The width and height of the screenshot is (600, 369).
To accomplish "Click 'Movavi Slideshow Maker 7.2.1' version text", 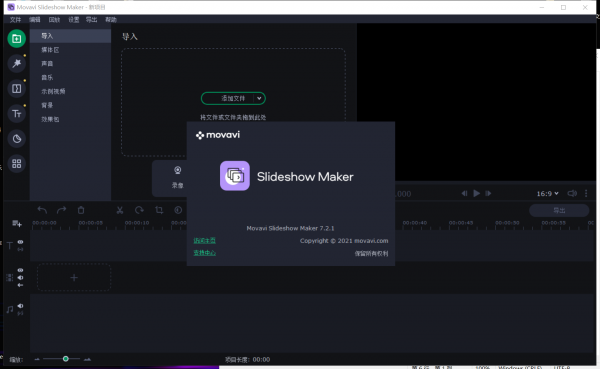I will click(290, 228).
